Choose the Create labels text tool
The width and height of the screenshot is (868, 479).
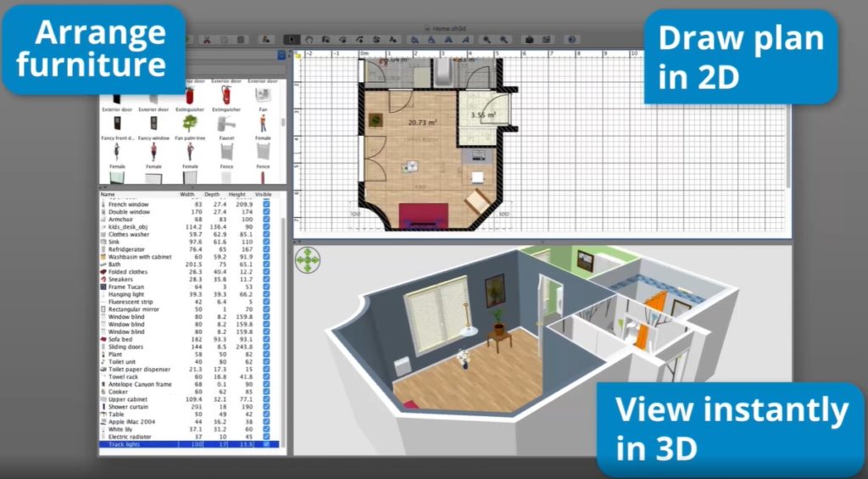tap(392, 40)
